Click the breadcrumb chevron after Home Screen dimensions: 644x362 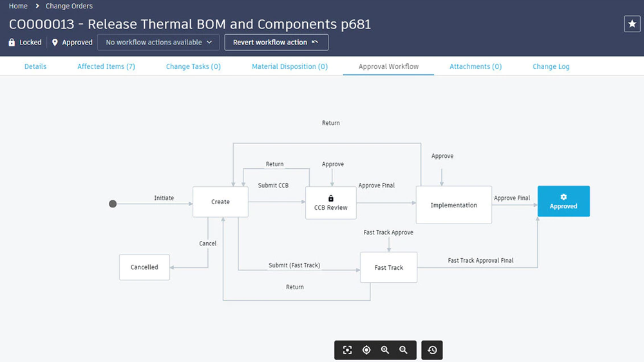(37, 6)
